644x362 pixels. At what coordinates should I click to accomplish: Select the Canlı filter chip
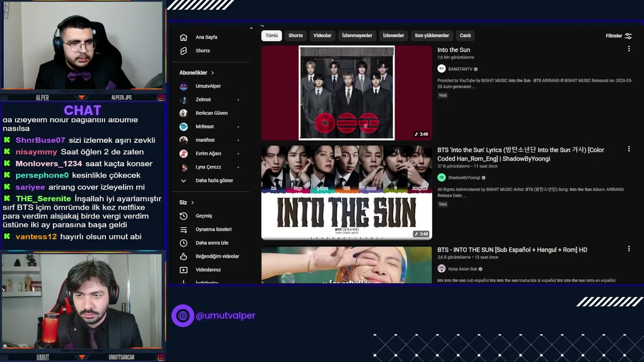point(465,36)
